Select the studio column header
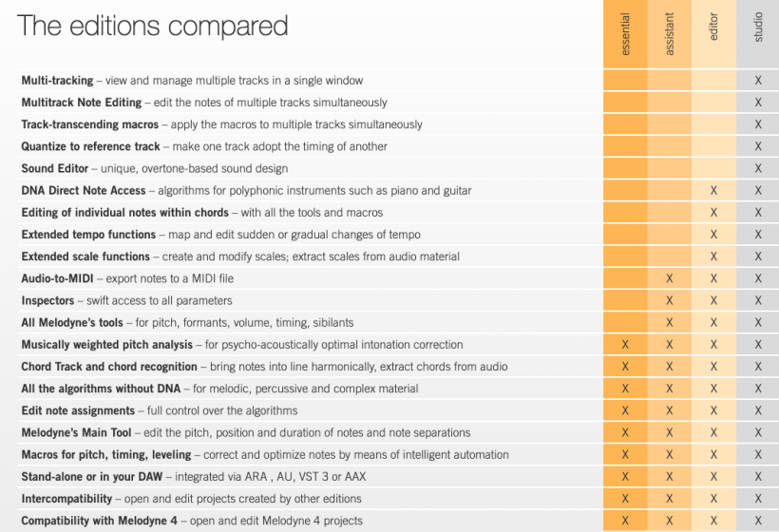The image size is (779, 532). coord(758,27)
